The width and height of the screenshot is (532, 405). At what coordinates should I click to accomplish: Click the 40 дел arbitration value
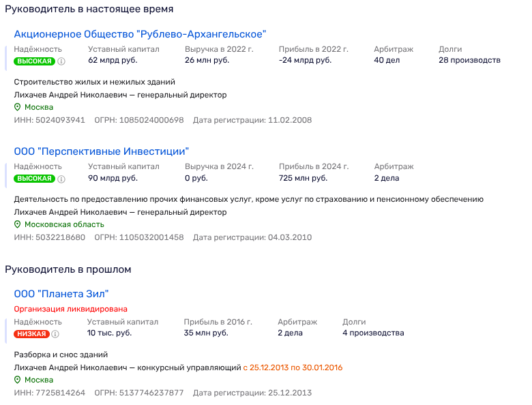pos(387,60)
